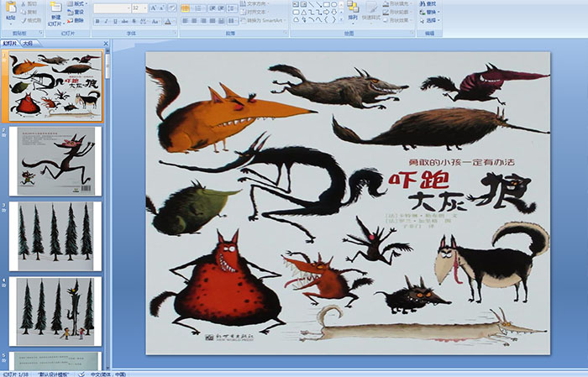This screenshot has height=377, width=588.
Task: Click Quick Styles (快速样式) button
Action: [371, 13]
